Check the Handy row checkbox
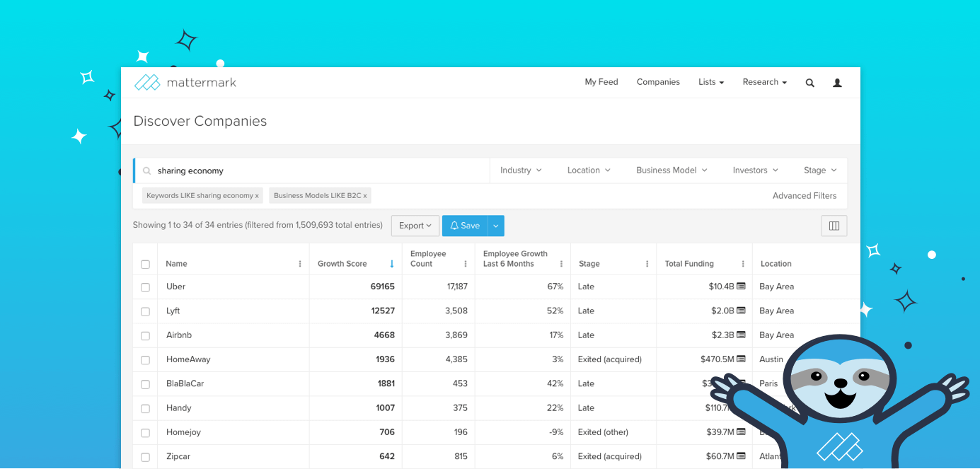The height and width of the screenshot is (469, 980). click(145, 408)
